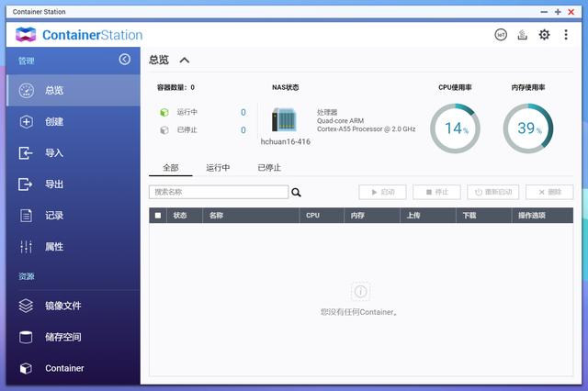588x391 pixels.
Task: Click the 重新启动 button
Action: pos(493,192)
